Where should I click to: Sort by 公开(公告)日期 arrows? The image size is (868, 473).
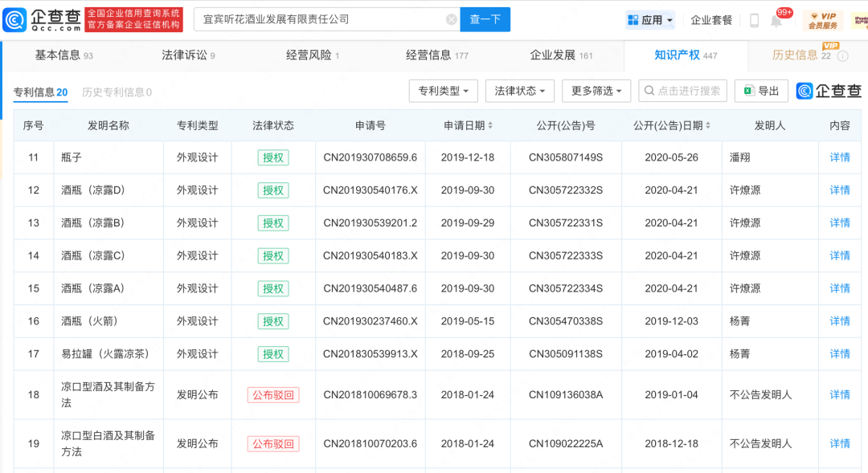[x=708, y=125]
